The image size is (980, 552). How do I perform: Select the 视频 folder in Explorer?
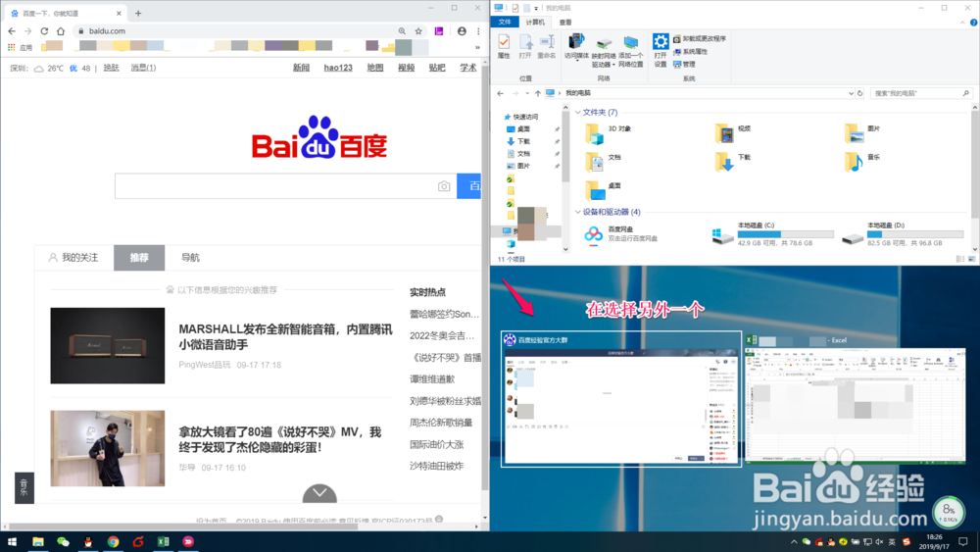(733, 133)
